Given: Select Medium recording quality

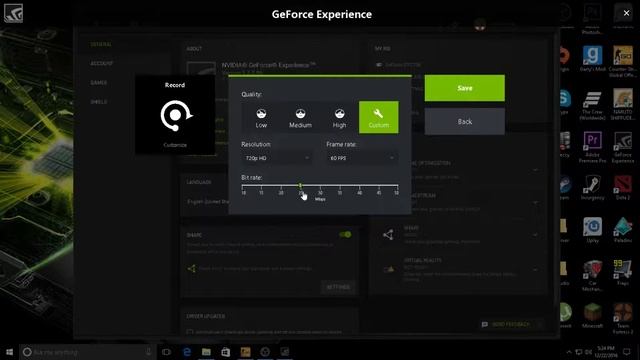Looking at the screenshot, I should pos(300,117).
